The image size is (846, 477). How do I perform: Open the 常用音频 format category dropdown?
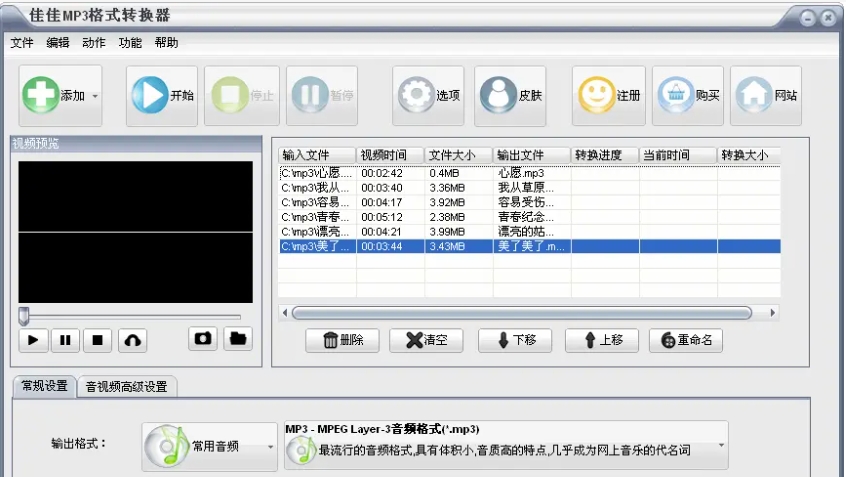(210, 446)
